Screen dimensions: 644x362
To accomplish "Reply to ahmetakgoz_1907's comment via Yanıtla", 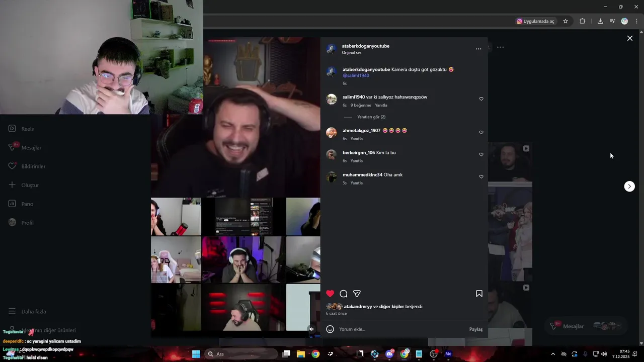I will pyautogui.click(x=356, y=139).
